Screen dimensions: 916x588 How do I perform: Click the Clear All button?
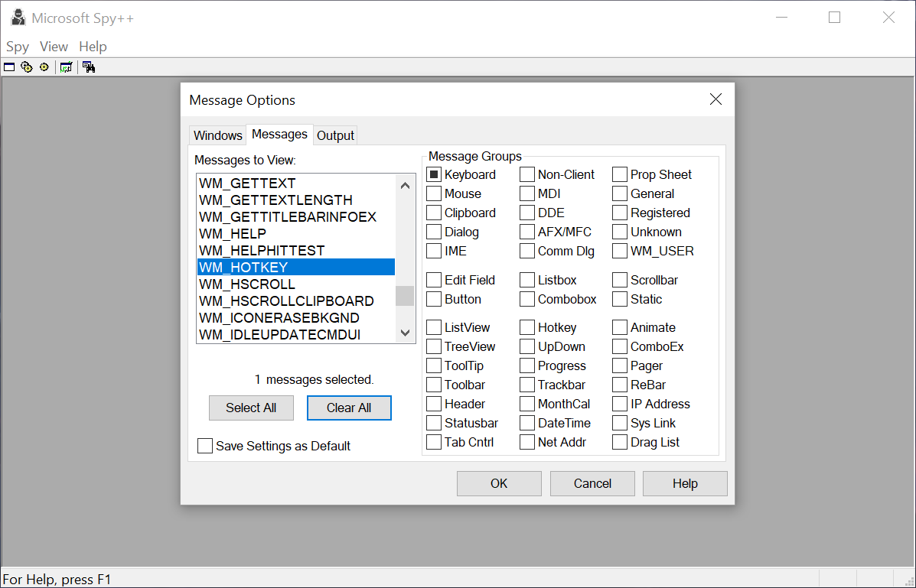click(349, 408)
